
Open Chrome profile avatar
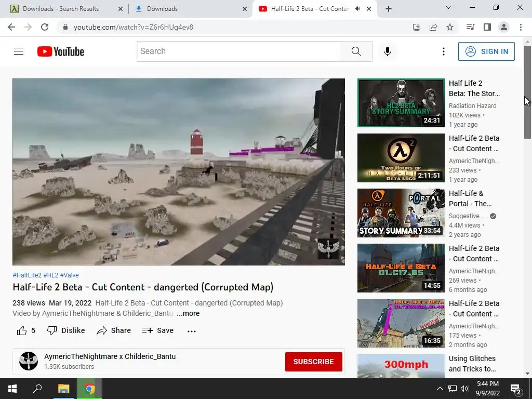point(504,27)
